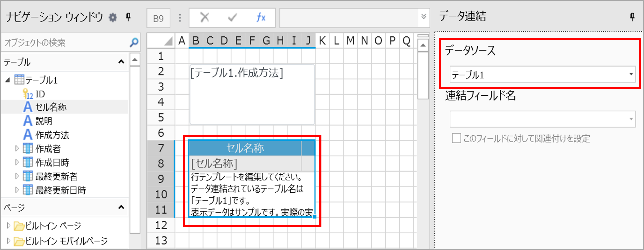Click the テーブル1 table icon
The height and width of the screenshot is (250, 644).
pyautogui.click(x=19, y=80)
